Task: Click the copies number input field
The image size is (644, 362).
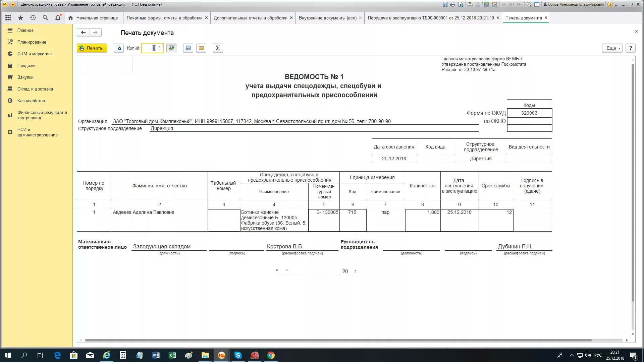Action: [x=149, y=48]
